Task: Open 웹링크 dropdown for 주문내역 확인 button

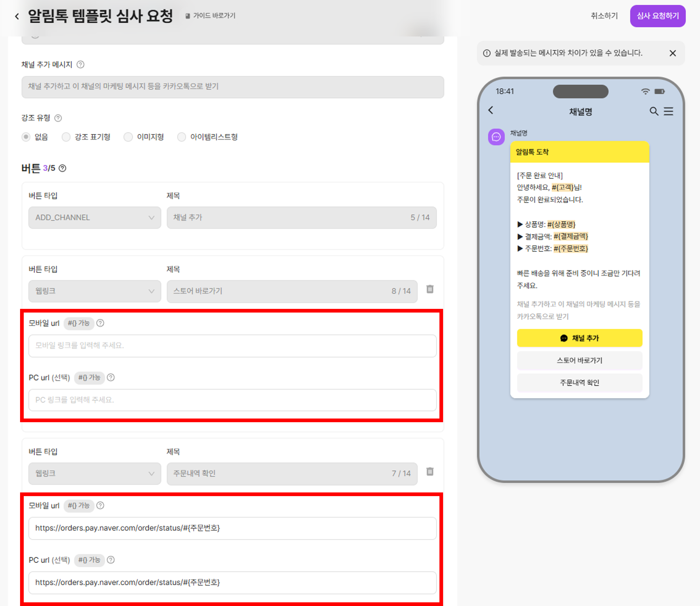Action: (x=95, y=473)
